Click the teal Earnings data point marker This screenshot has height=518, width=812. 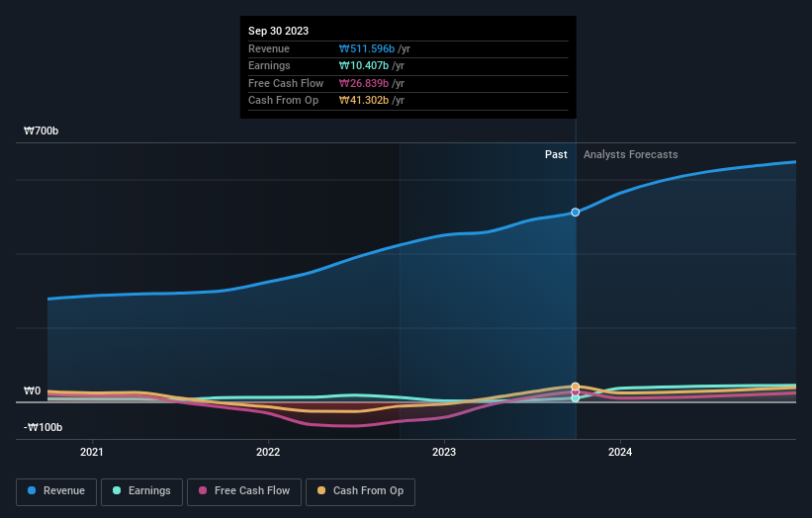(x=576, y=398)
